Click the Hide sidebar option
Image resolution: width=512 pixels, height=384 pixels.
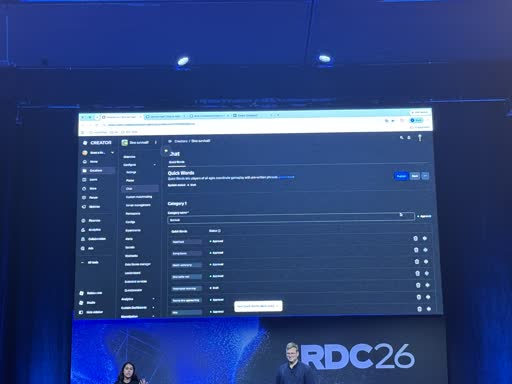click(x=91, y=312)
